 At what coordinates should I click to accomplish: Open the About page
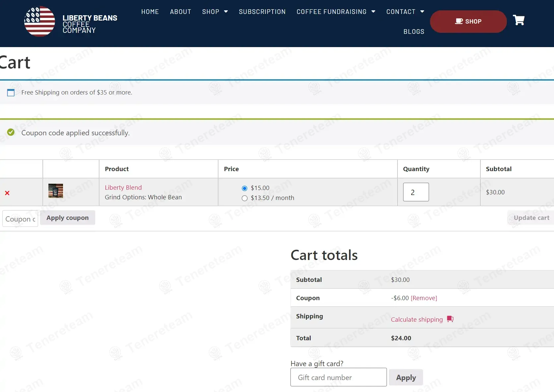[181, 12]
